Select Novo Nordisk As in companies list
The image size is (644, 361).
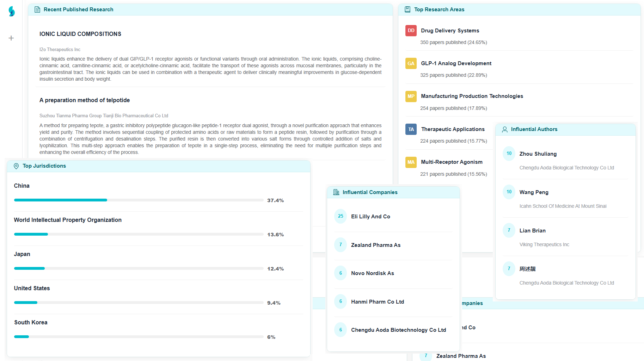[x=373, y=273]
